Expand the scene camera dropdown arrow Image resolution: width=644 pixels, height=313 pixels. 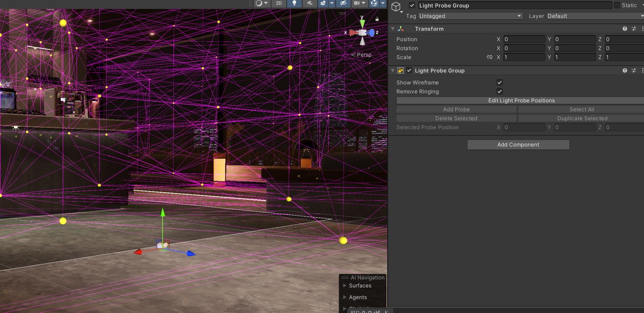[x=364, y=3]
